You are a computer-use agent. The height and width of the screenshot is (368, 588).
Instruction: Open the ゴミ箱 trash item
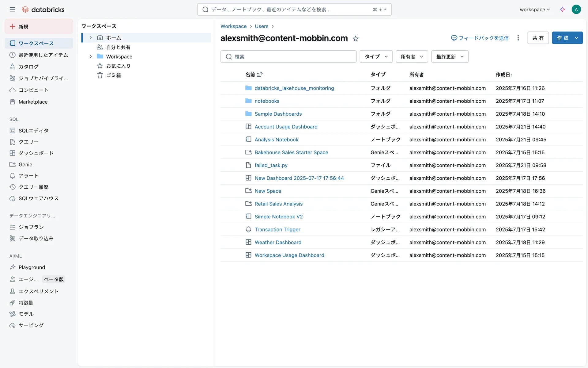(113, 75)
